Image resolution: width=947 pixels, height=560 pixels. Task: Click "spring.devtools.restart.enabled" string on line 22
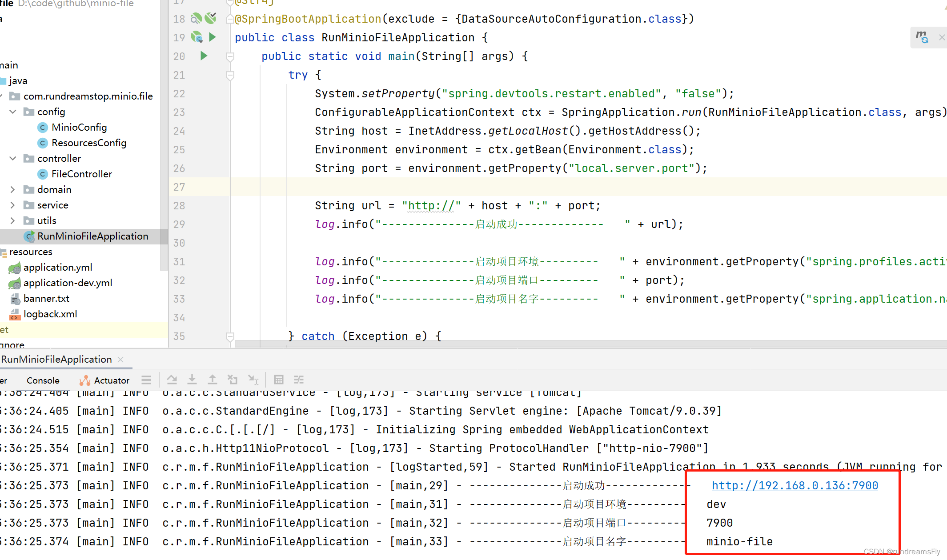(551, 94)
